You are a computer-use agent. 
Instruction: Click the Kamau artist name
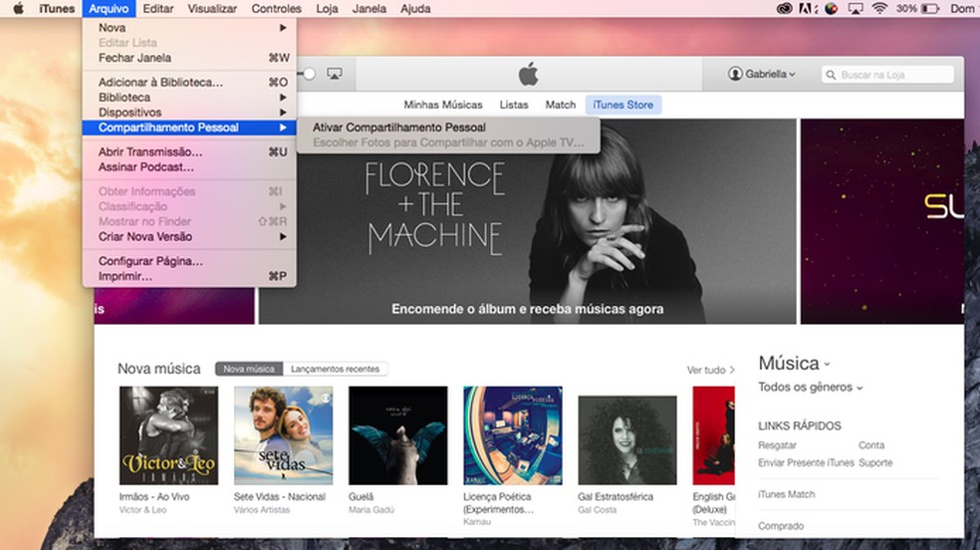(477, 521)
